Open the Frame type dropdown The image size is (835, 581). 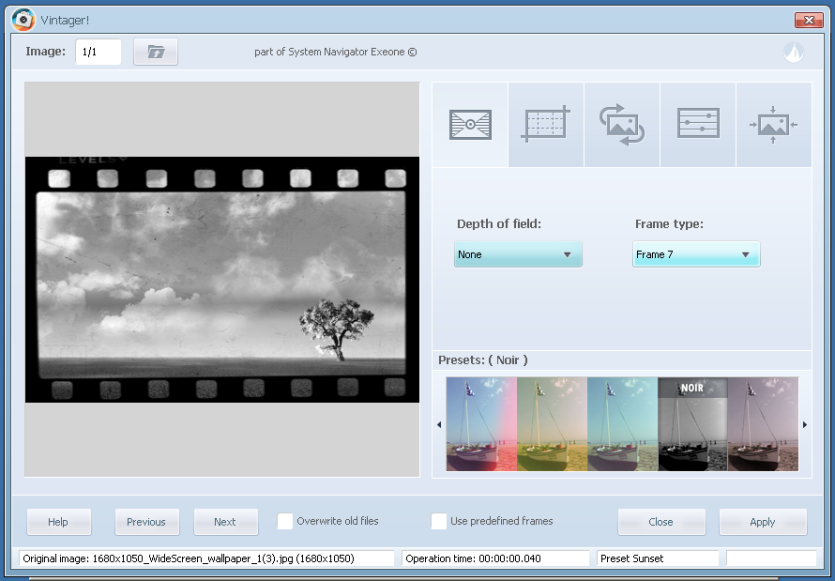coord(696,254)
